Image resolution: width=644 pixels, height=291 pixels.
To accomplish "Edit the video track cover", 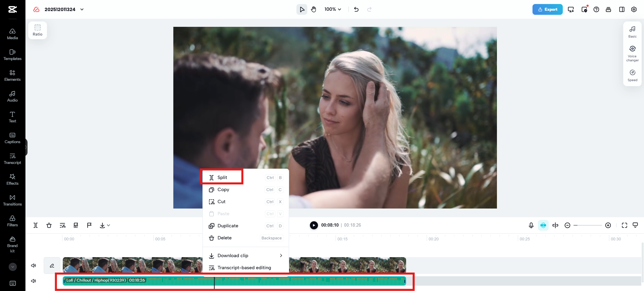I will click(52, 266).
